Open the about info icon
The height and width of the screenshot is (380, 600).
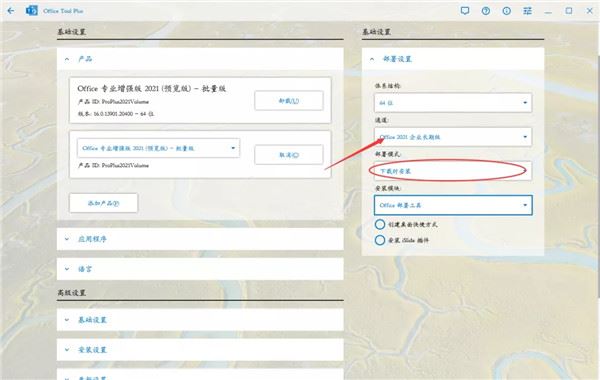pyautogui.click(x=507, y=11)
